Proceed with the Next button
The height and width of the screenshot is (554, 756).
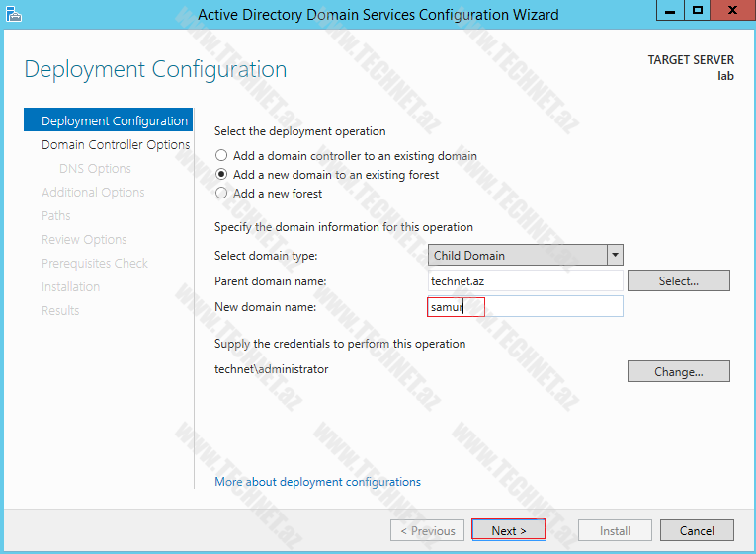(x=508, y=531)
